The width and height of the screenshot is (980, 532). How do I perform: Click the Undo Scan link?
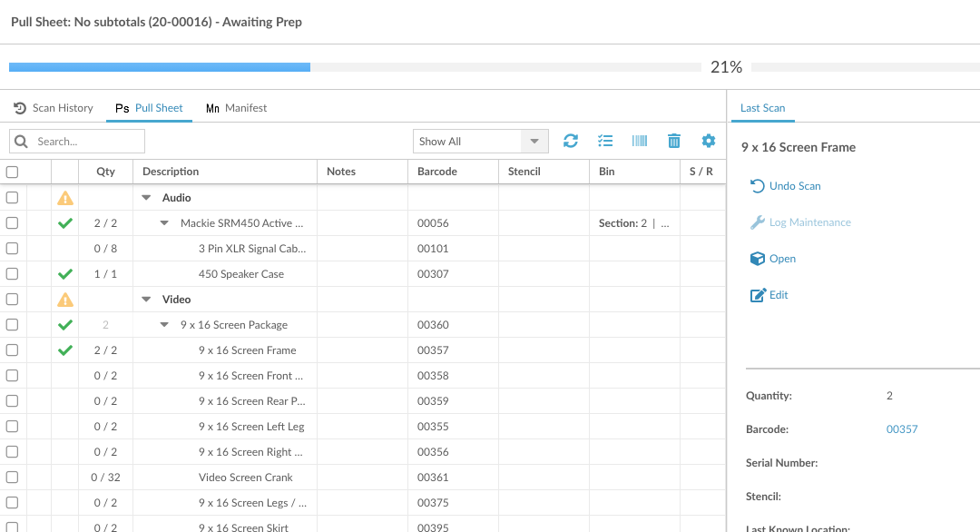[x=795, y=186]
